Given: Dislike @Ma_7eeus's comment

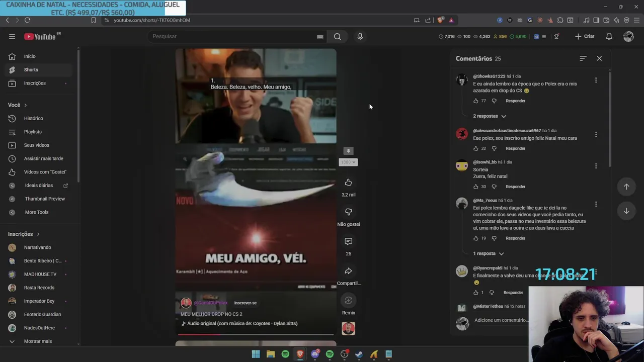Looking at the screenshot, I should coord(494,238).
